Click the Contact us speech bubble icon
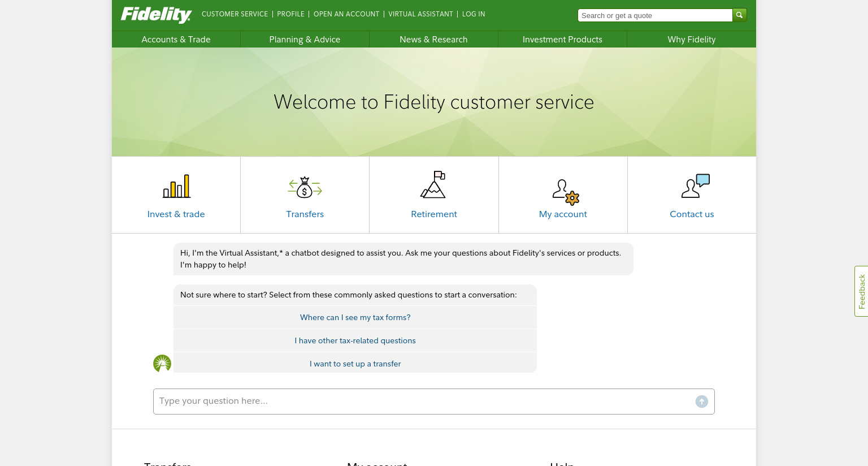This screenshot has width=868, height=466. [695, 185]
